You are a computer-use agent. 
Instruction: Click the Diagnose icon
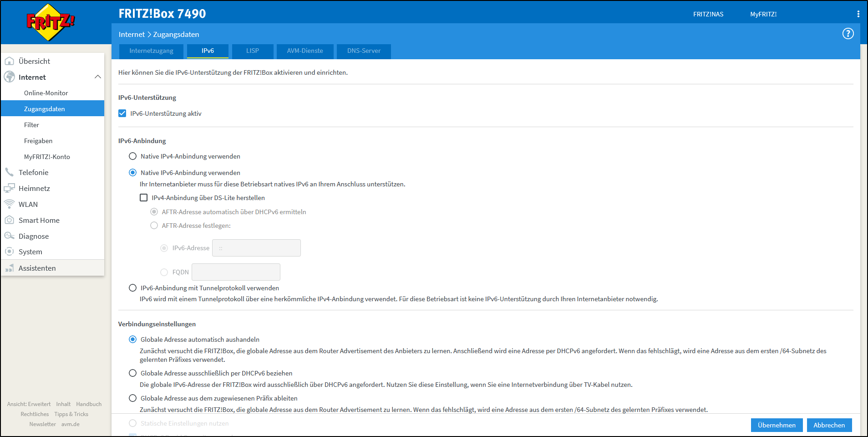tap(9, 236)
